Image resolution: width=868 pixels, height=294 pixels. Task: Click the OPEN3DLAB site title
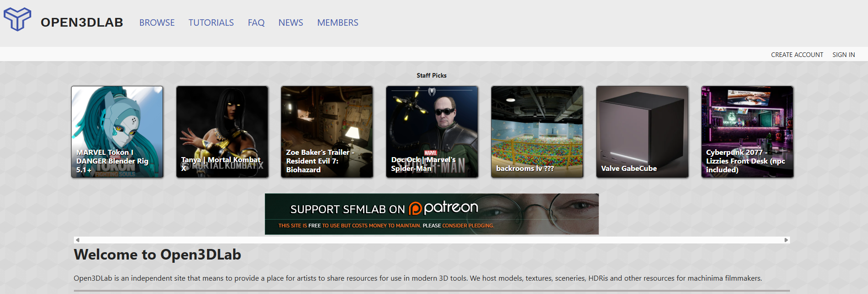pos(82,23)
